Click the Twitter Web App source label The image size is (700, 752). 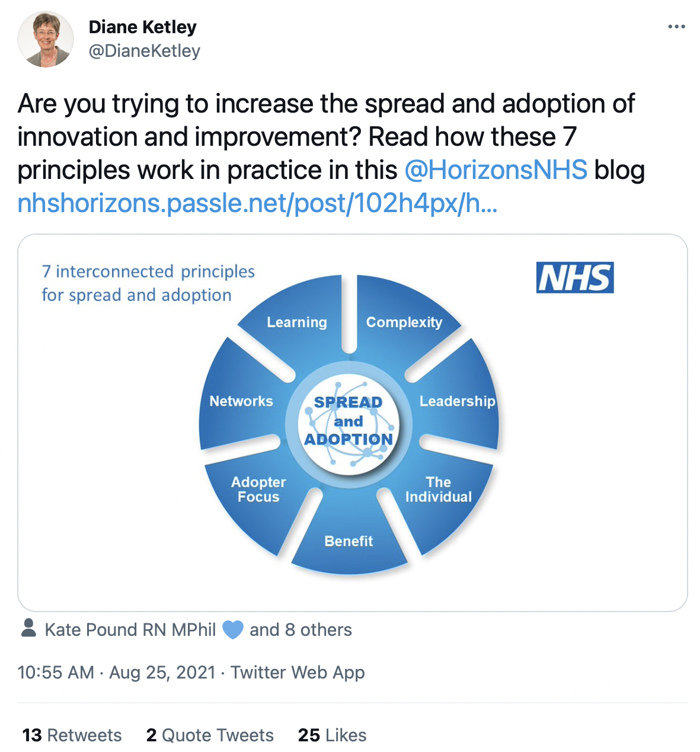pos(298,673)
